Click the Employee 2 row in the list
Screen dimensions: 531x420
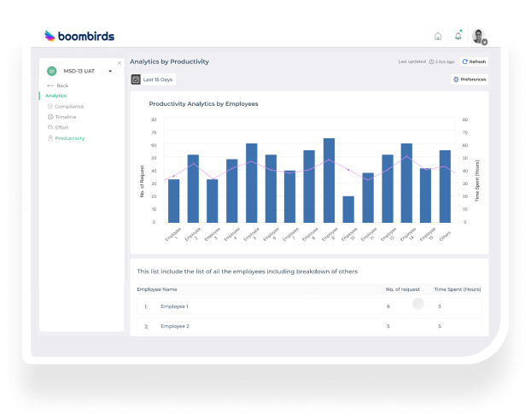(307, 326)
